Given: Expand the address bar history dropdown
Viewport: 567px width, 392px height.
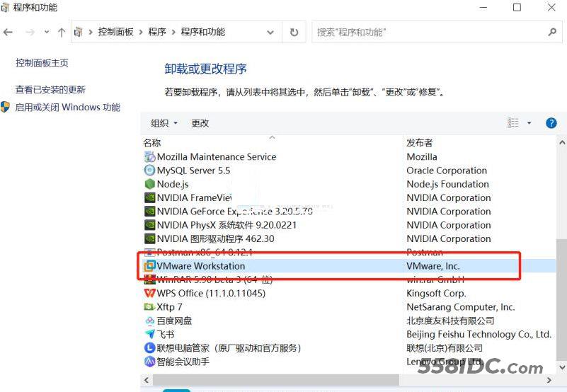Looking at the screenshot, I should click(270, 32).
